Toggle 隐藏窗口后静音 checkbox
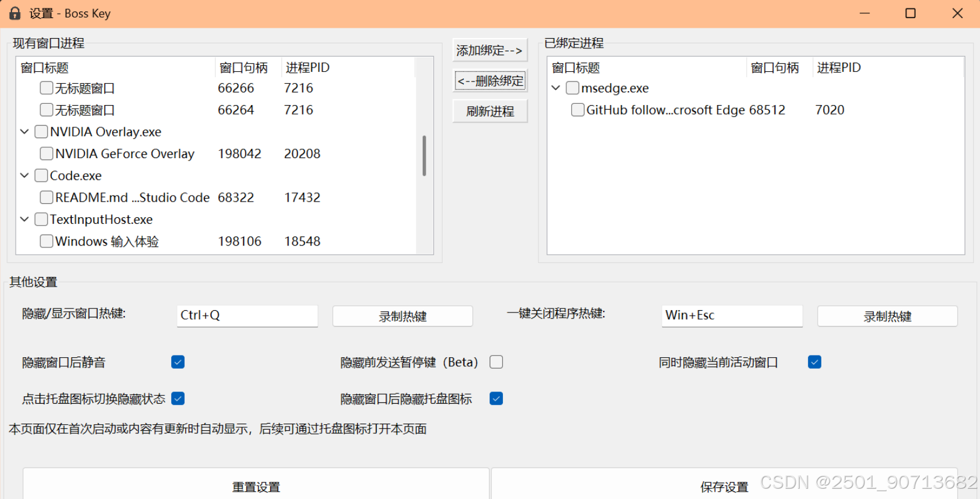 [x=178, y=362]
